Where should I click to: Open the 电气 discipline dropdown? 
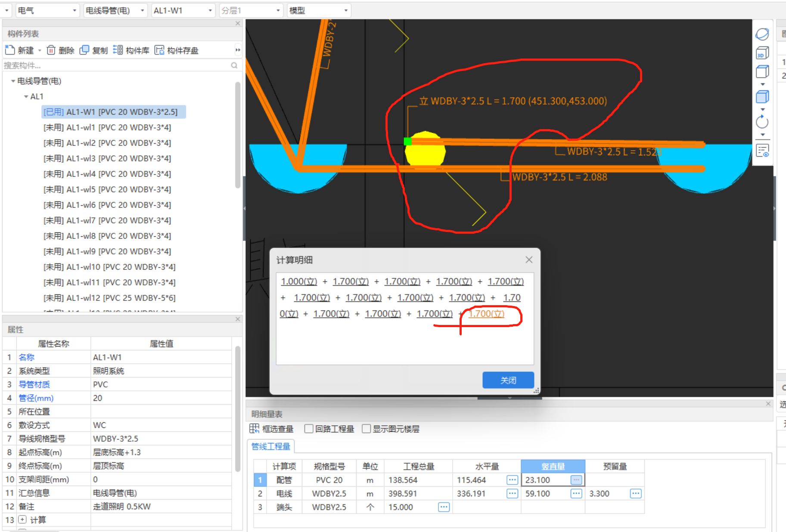(x=47, y=10)
